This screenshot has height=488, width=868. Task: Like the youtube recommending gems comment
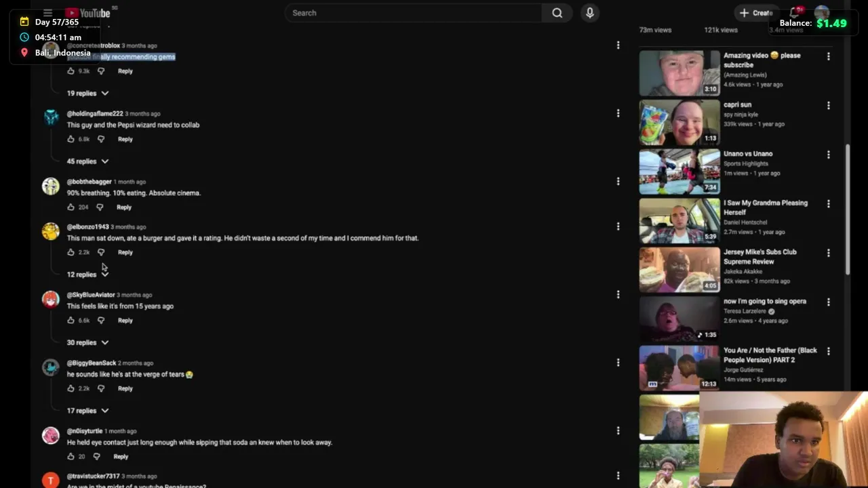point(71,71)
